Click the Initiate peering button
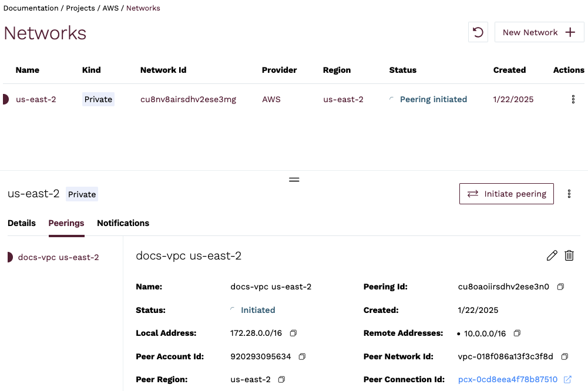588x391 pixels. 506,194
